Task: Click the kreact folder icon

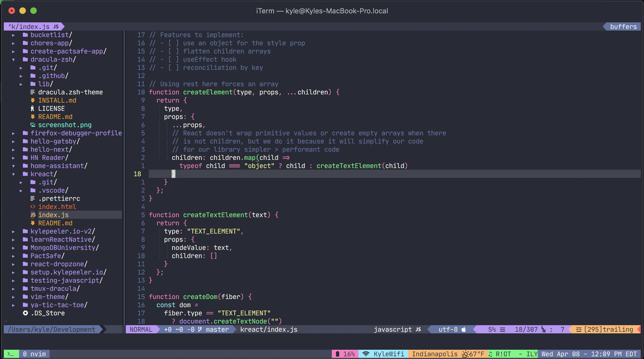Action: [25, 174]
